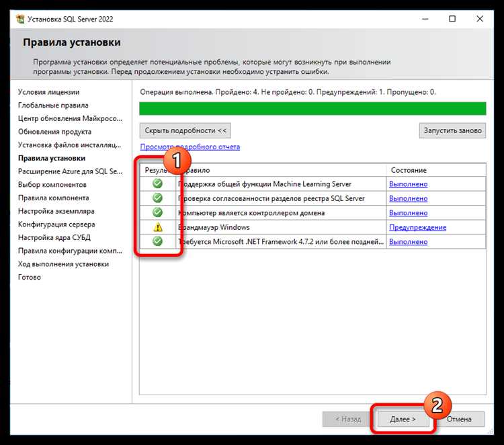This screenshot has width=504, height=445.
Task: Click green check icon for registry consistency rule
Action: [157, 198]
